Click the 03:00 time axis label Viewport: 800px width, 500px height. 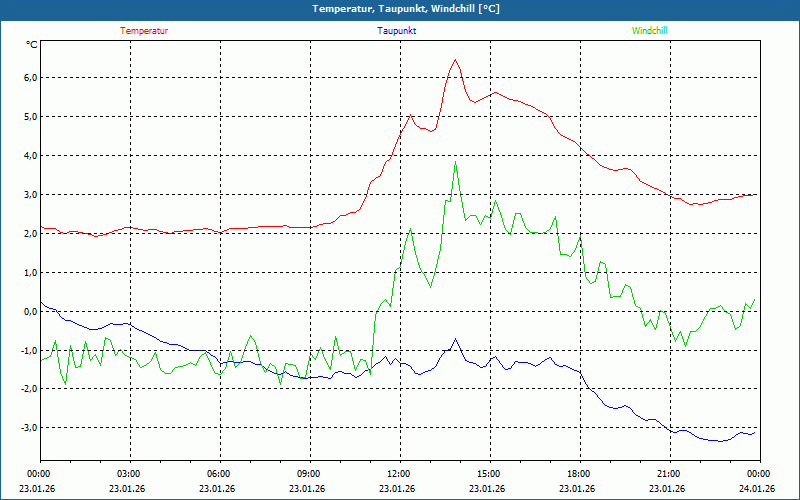[129, 474]
